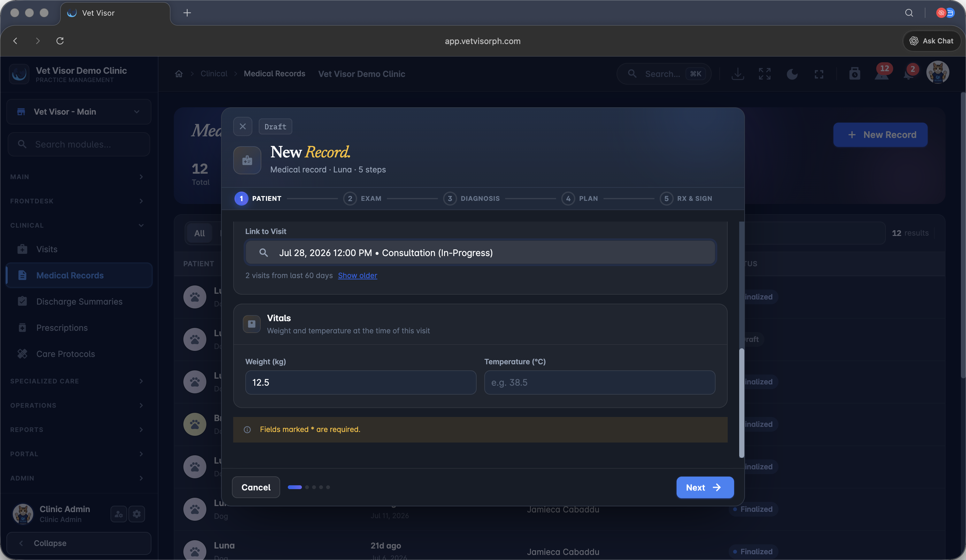Open a new browser tab with plus icon
Screen dimensions: 966x560
pyautogui.click(x=187, y=13)
